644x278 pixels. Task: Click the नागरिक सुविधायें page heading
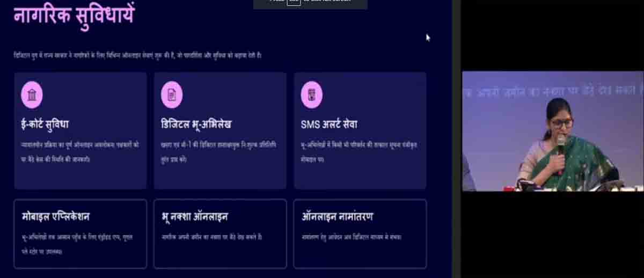tap(74, 14)
